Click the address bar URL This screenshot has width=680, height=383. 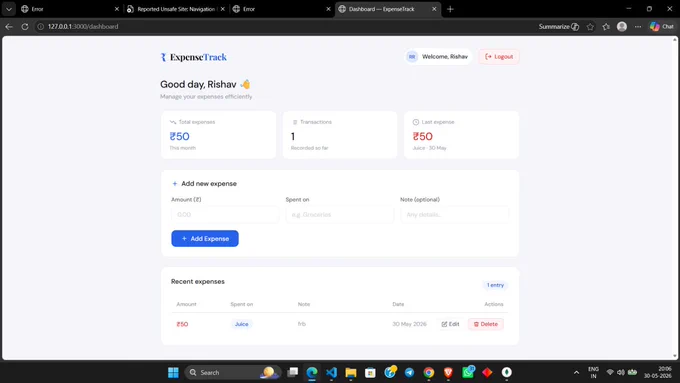pyautogui.click(x=83, y=26)
